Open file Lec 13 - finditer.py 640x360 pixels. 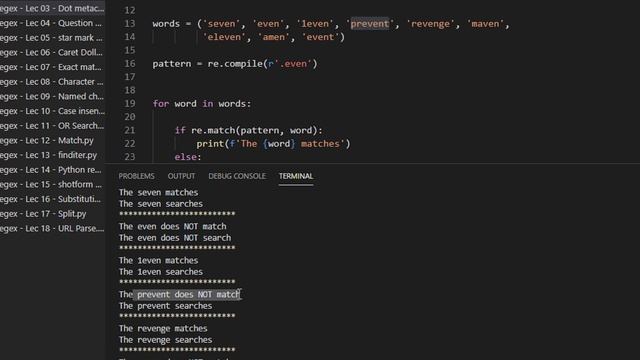click(52, 155)
